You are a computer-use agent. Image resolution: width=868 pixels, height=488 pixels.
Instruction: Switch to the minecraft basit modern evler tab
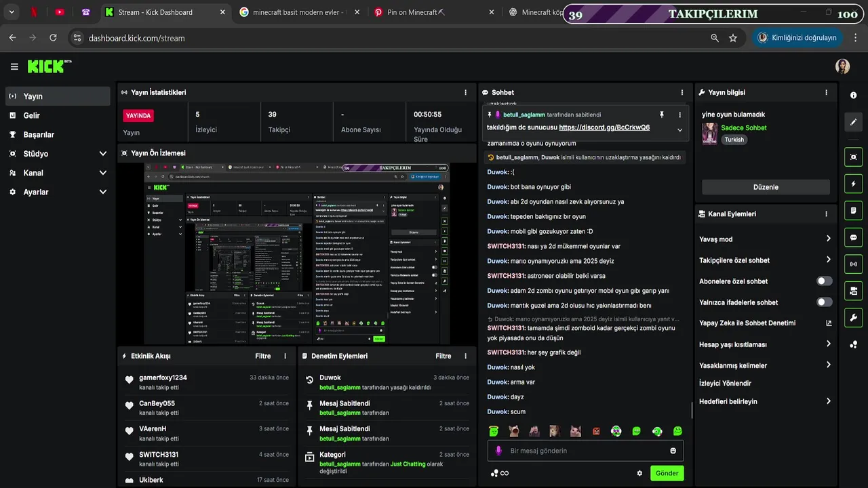[300, 12]
